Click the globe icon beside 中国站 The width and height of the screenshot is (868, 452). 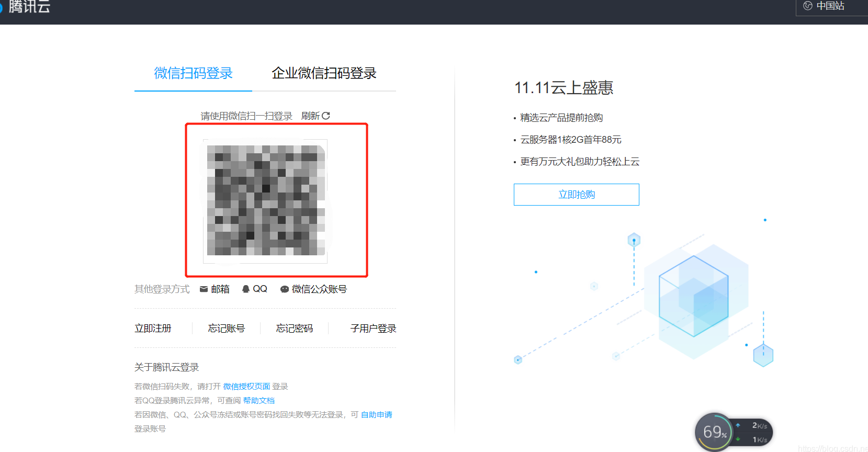808,6
